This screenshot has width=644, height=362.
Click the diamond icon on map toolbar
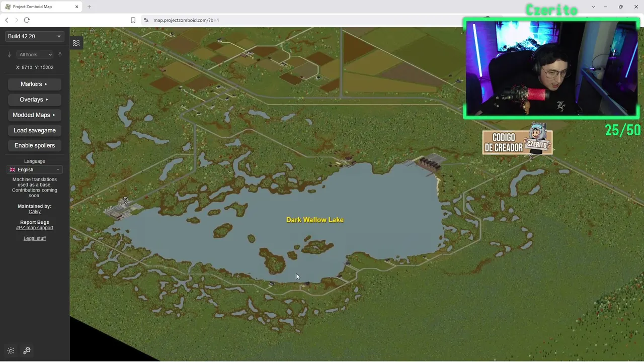point(102,31)
